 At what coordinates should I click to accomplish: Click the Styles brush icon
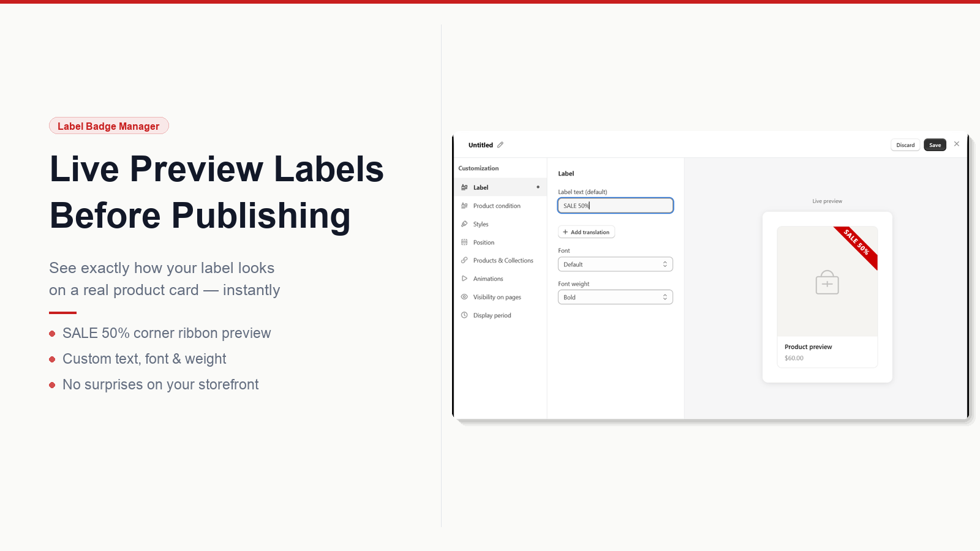[x=464, y=224]
